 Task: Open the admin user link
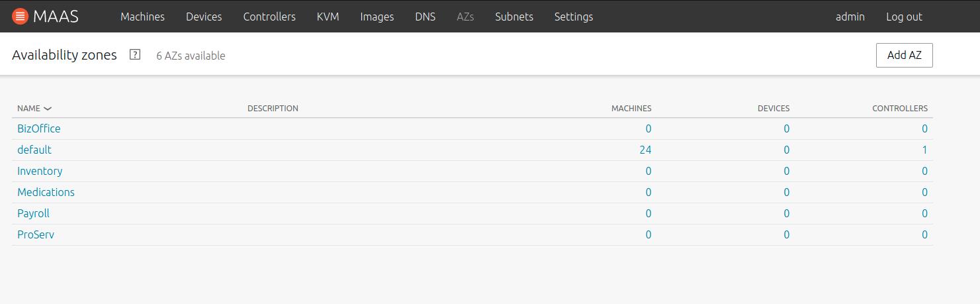850,17
